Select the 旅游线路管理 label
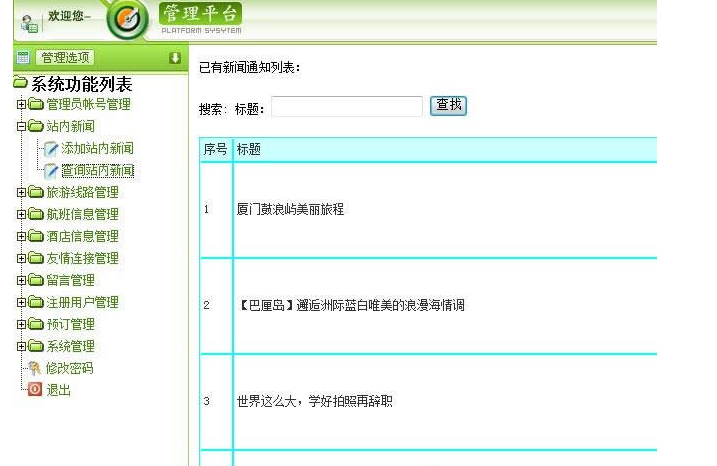Screen dimensions: 717x466 (82, 193)
